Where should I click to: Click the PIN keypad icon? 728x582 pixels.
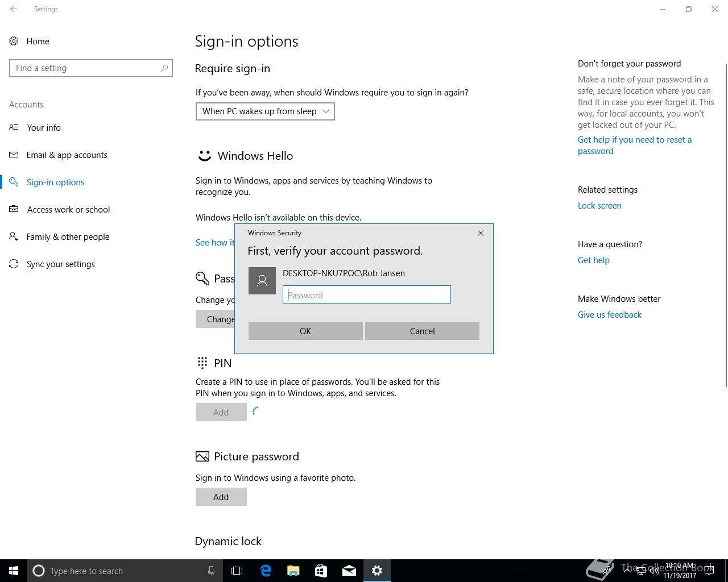point(202,363)
